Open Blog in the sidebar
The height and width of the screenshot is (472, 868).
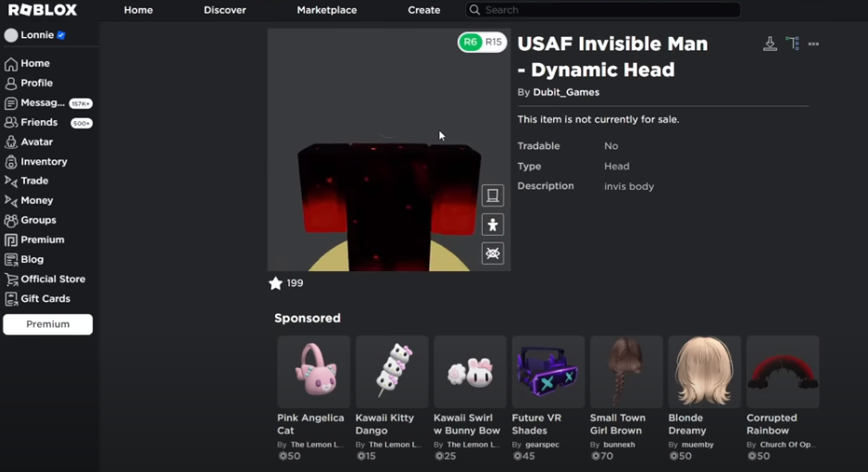[24, 259]
